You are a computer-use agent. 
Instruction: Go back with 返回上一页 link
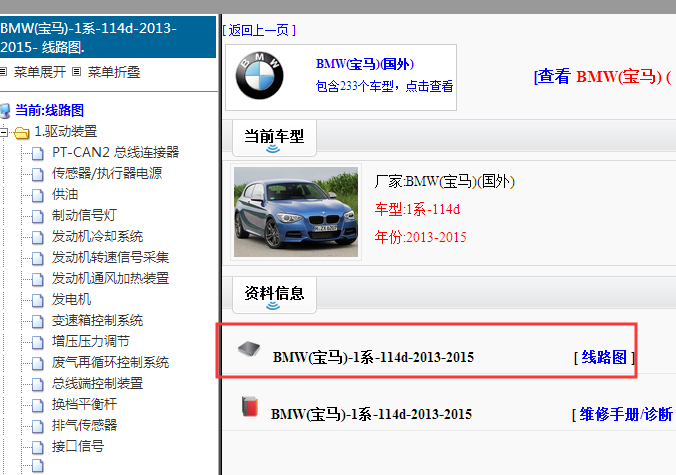point(259,30)
